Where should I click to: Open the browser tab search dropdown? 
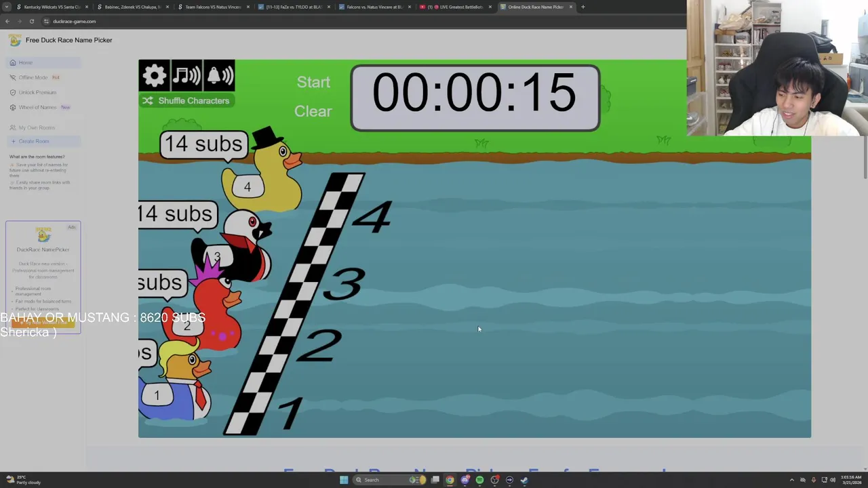[x=6, y=7]
